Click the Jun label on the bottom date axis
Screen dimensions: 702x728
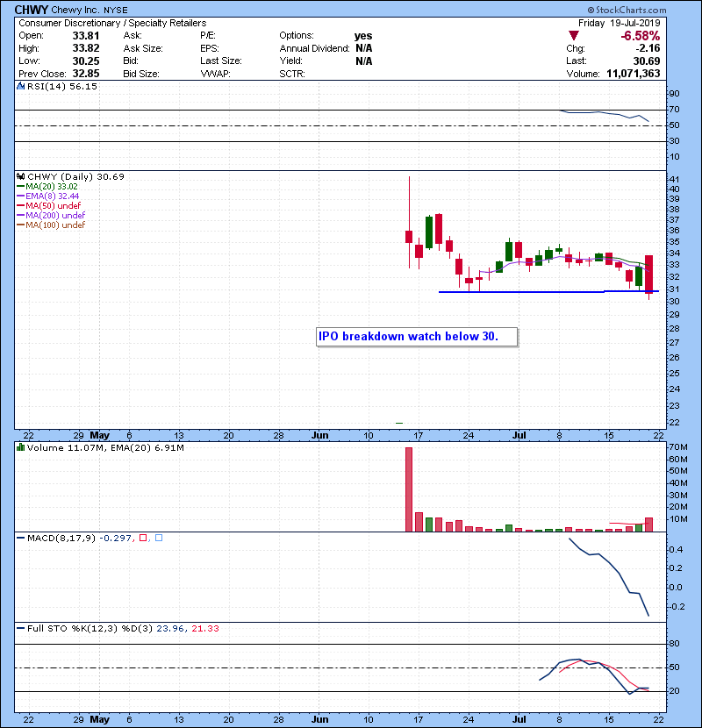coord(320,719)
